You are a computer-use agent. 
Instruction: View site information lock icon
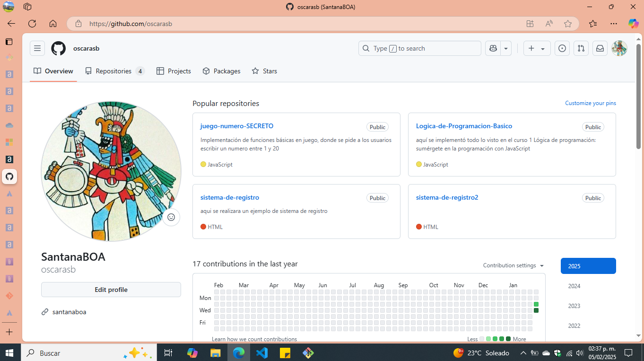click(x=78, y=24)
